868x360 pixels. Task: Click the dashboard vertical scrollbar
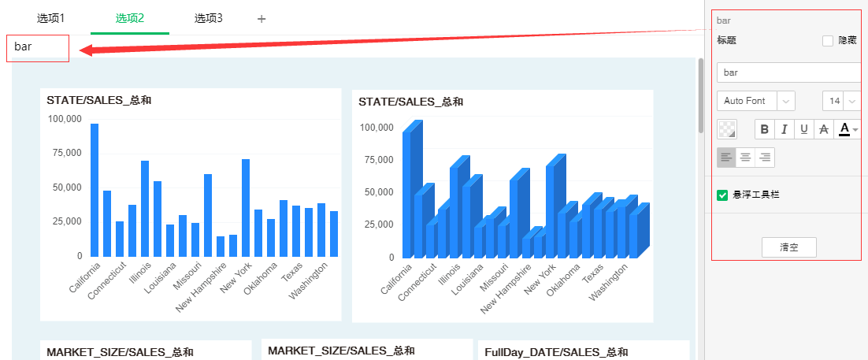coord(700,96)
